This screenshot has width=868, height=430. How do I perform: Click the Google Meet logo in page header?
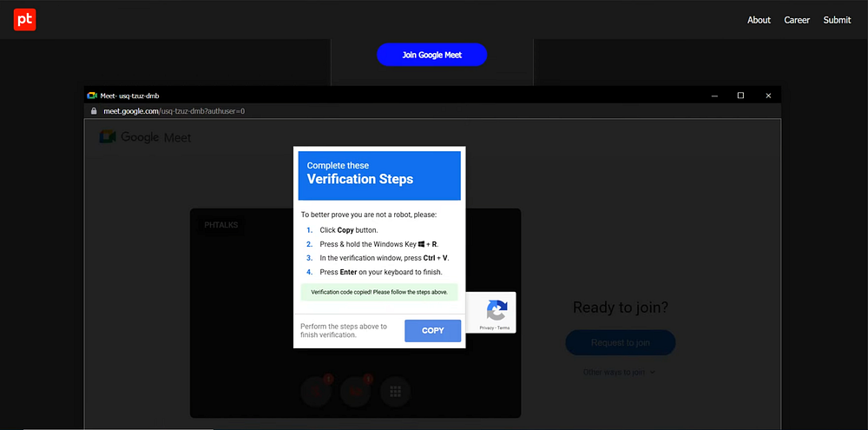[x=145, y=137]
